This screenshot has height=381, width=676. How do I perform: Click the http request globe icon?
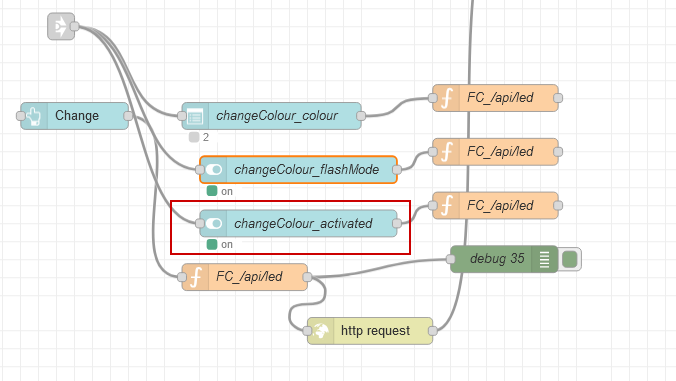[x=321, y=331]
